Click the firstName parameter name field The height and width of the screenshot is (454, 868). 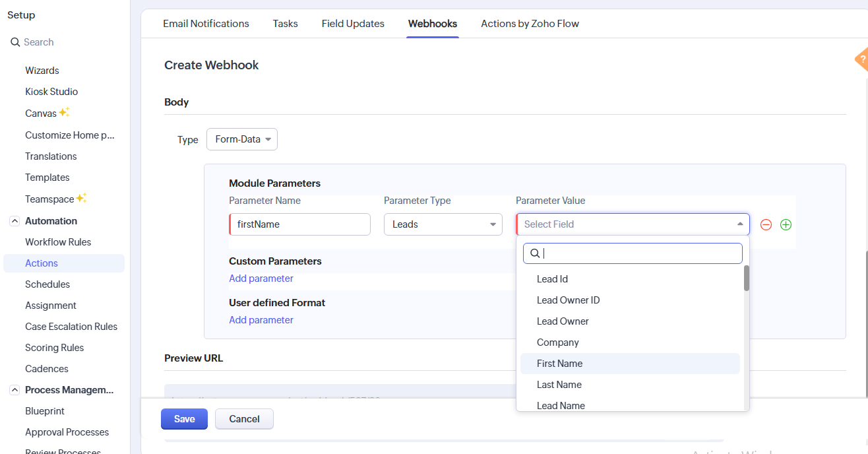[300, 224]
